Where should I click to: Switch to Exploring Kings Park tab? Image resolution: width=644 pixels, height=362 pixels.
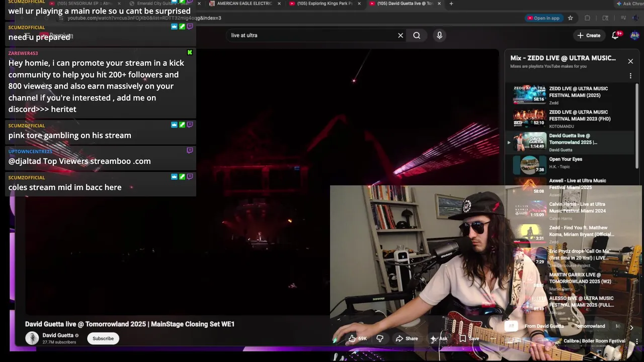pos(321,4)
